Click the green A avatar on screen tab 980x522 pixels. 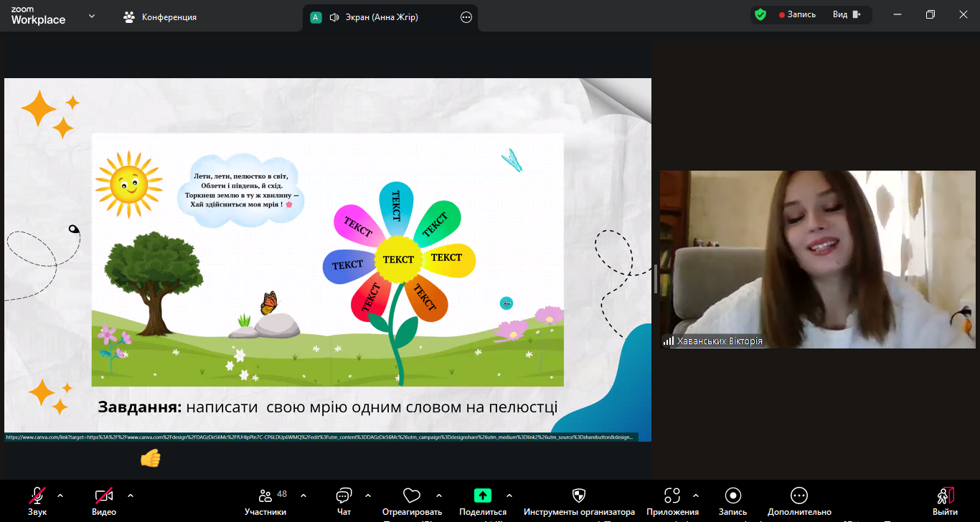[x=316, y=17]
